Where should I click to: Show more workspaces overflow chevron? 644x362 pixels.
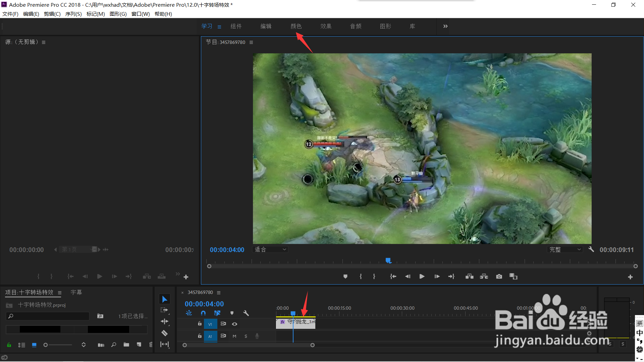click(x=445, y=26)
